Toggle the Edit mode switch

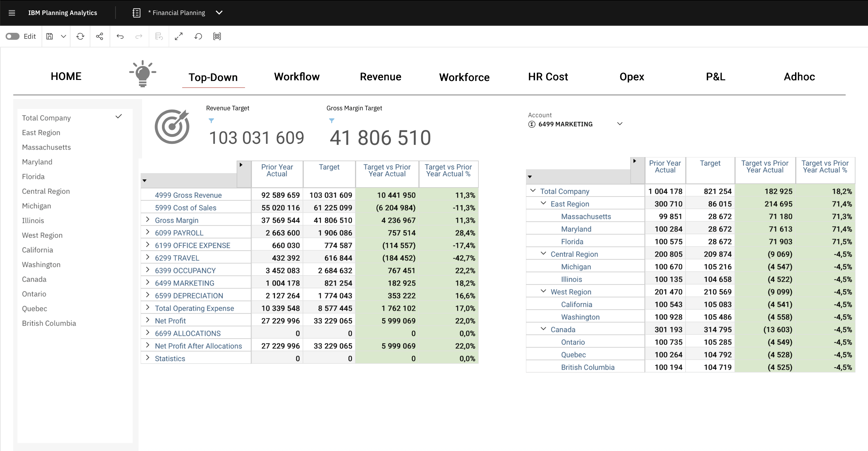click(x=13, y=36)
